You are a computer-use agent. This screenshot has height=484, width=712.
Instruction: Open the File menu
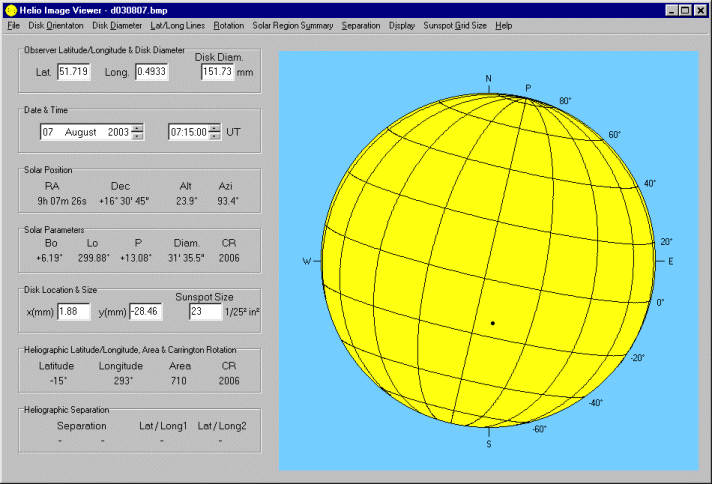tap(13, 24)
